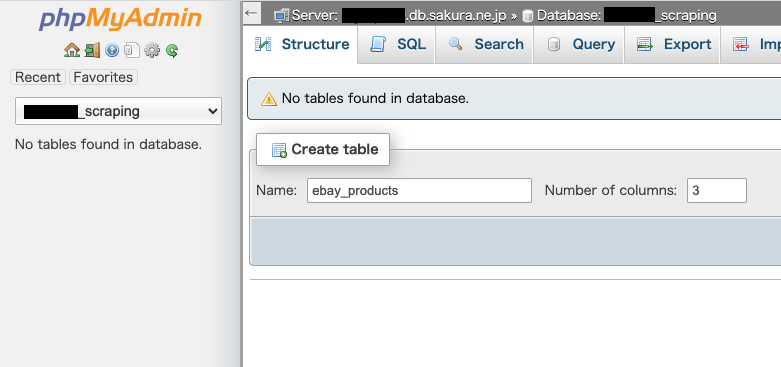Open the _scraping database dropdown
Screen dimensions: 781x367
point(119,111)
